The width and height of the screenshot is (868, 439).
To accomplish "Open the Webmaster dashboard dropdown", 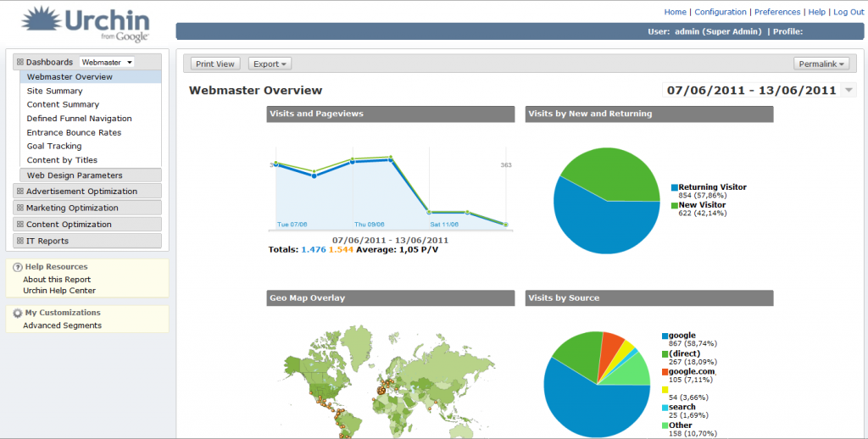I will pyautogui.click(x=107, y=62).
